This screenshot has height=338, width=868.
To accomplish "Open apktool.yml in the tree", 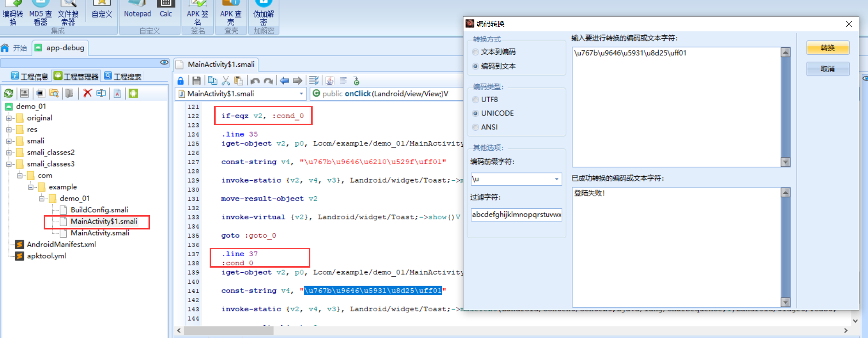I will pyautogui.click(x=46, y=256).
